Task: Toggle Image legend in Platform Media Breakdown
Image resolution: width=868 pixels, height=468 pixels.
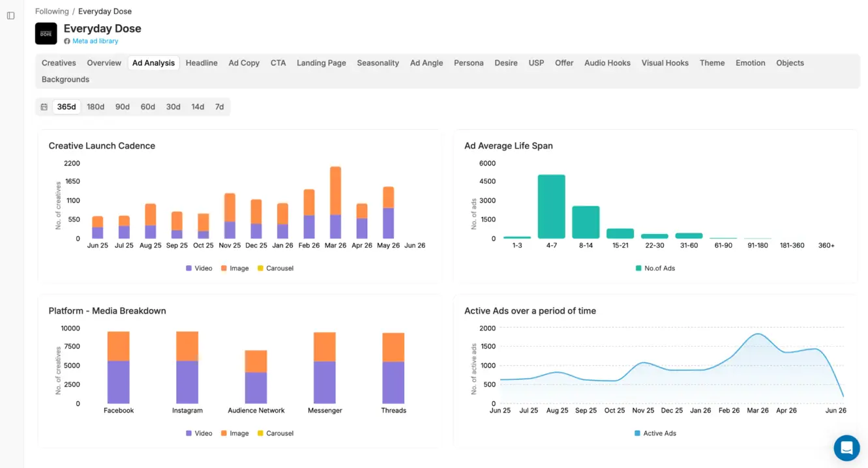Action: point(235,433)
